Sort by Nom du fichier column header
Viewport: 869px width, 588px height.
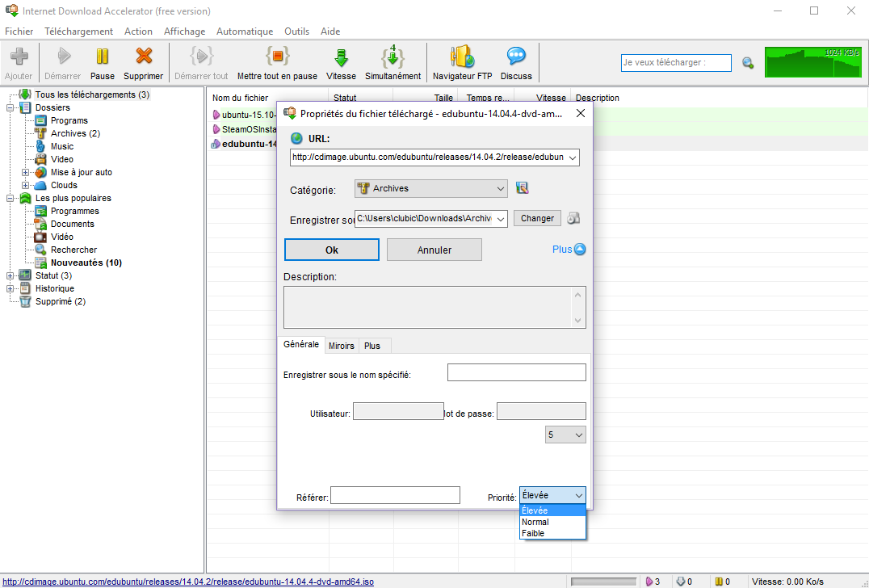click(x=268, y=98)
